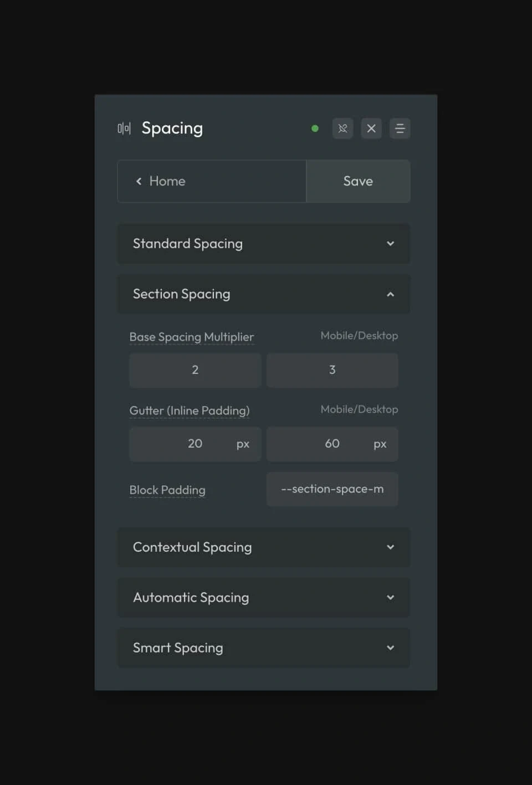
Task: Expand the Automatic Spacing section
Action: (x=263, y=597)
